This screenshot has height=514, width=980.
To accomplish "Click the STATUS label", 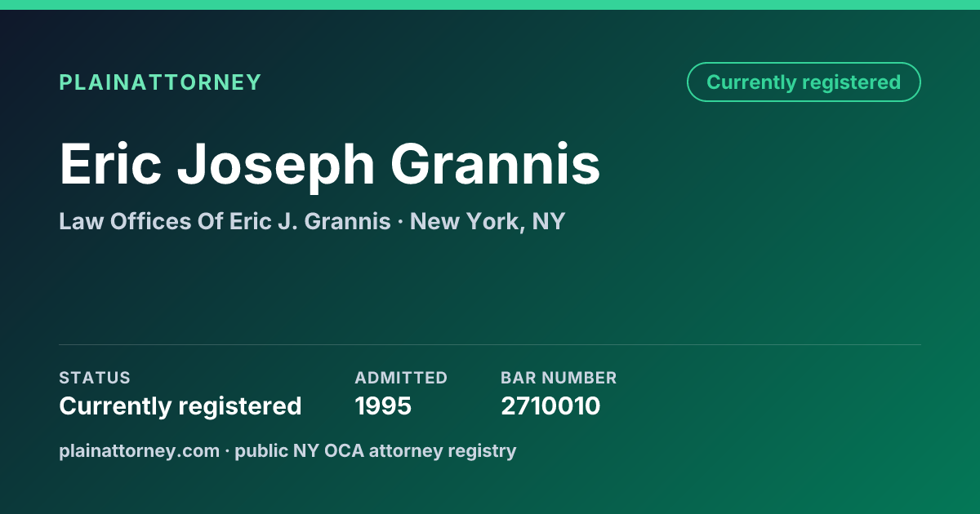I will [x=95, y=378].
